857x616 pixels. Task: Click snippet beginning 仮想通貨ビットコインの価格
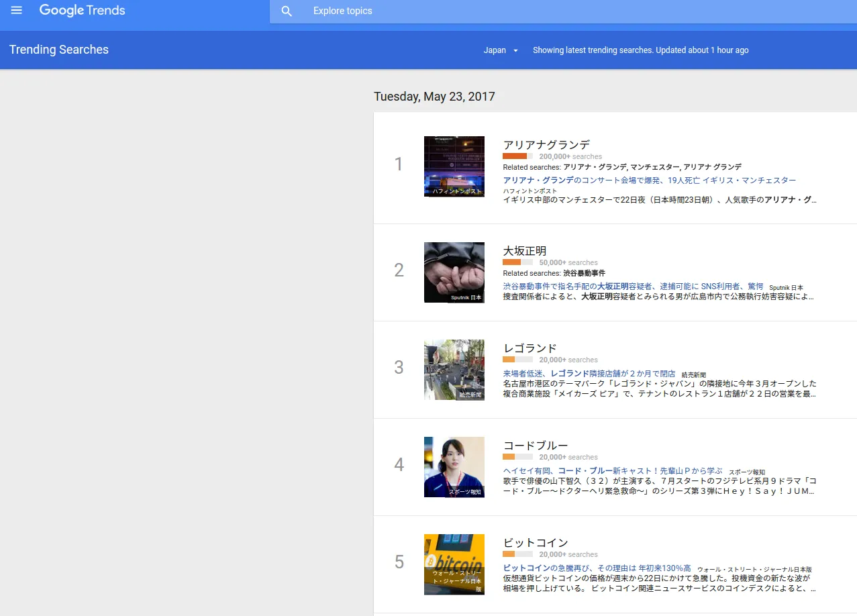click(660, 583)
